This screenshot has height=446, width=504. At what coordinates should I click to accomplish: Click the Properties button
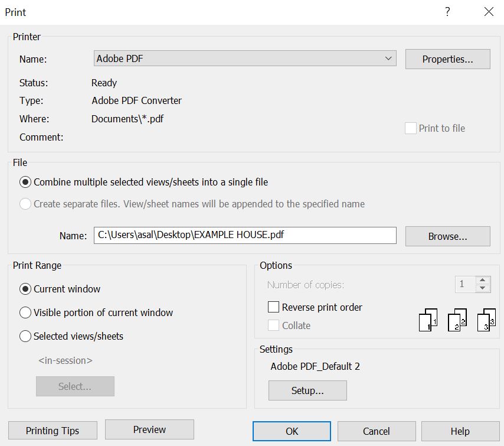coord(447,58)
